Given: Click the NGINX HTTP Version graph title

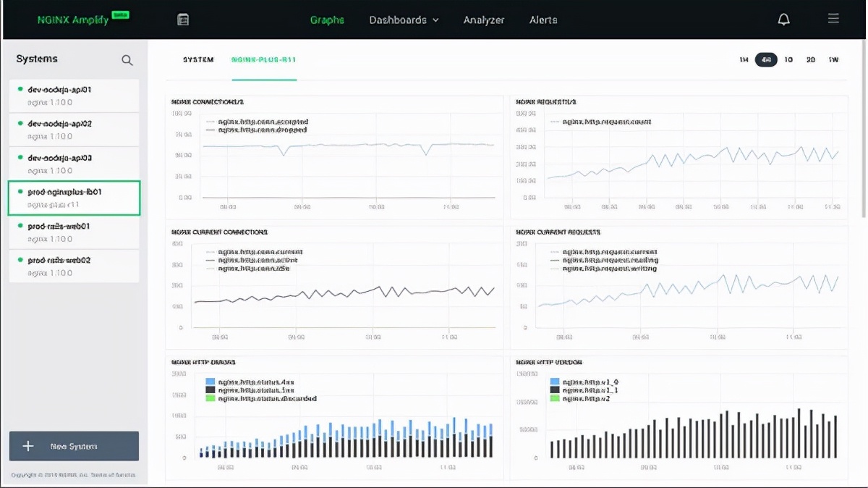Looking at the screenshot, I should click(549, 362).
